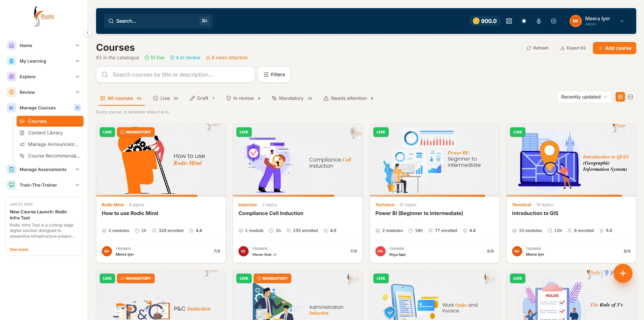Click 8 need attention stat
644x320 pixels.
click(x=227, y=58)
